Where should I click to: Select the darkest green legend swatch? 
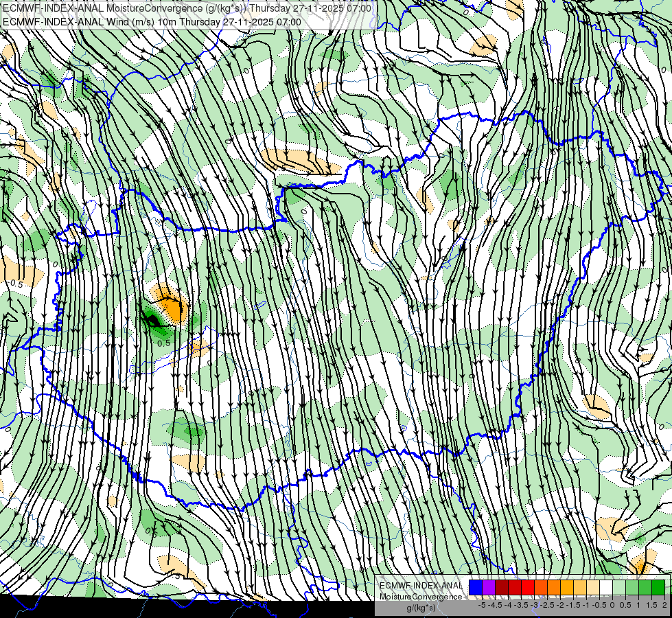tap(658, 587)
